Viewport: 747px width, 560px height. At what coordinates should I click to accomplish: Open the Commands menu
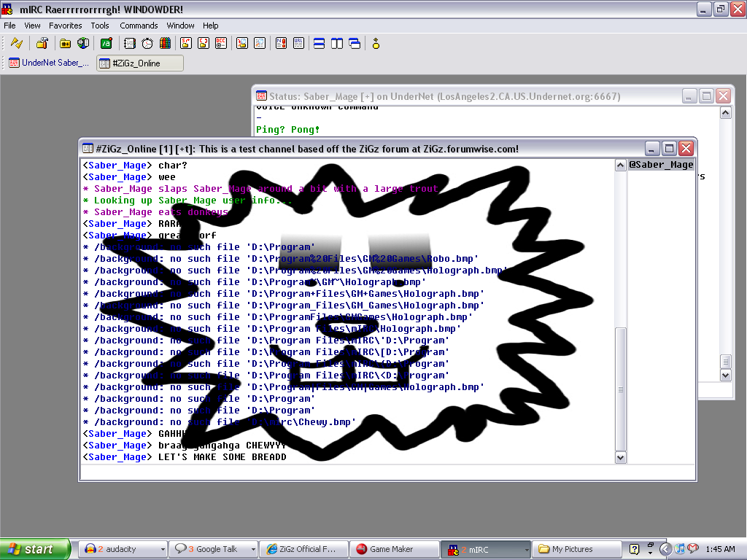click(139, 26)
